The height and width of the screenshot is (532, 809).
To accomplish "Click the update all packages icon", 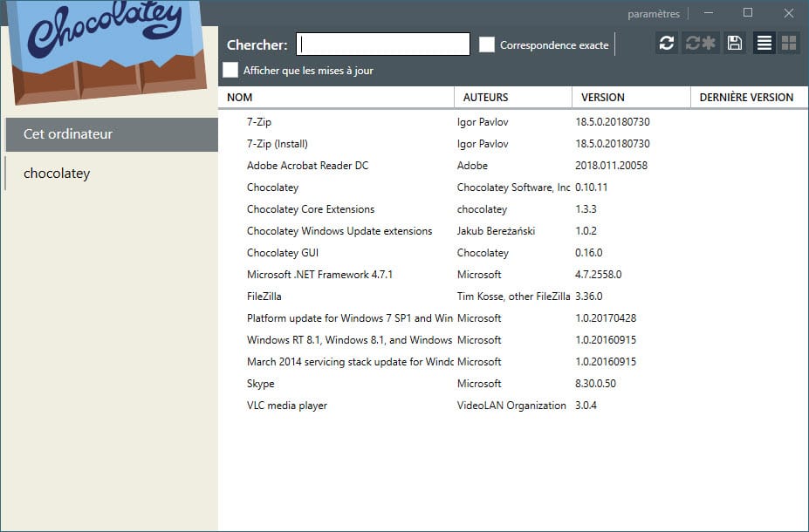I will click(701, 43).
